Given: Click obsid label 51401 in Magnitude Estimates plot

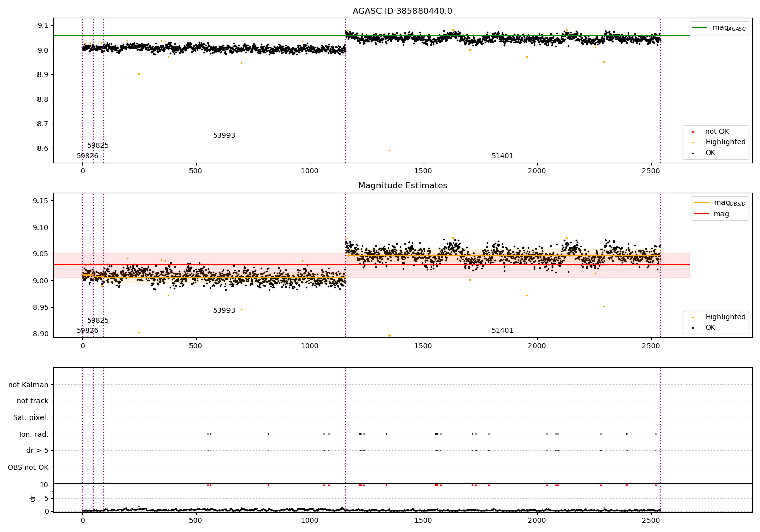Looking at the screenshot, I should click(x=502, y=331).
